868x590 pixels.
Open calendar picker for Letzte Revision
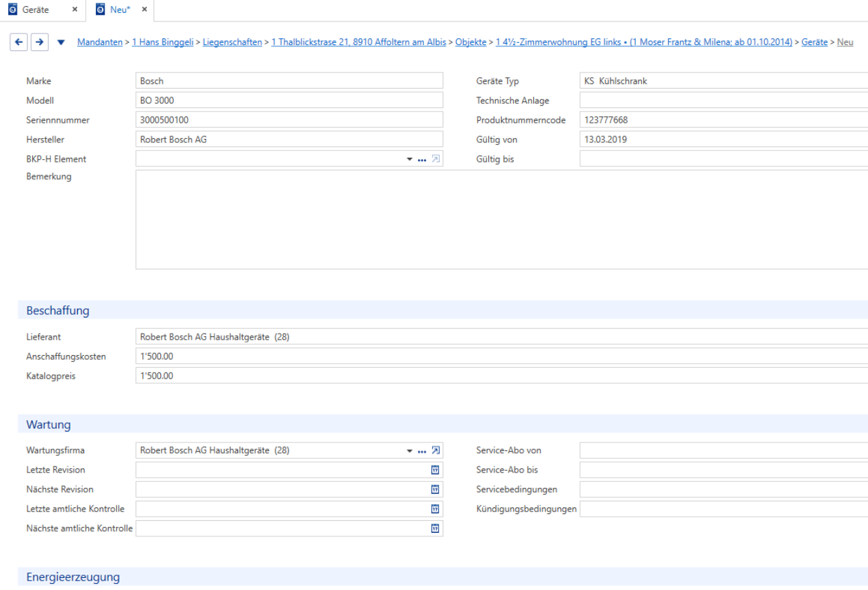point(435,470)
